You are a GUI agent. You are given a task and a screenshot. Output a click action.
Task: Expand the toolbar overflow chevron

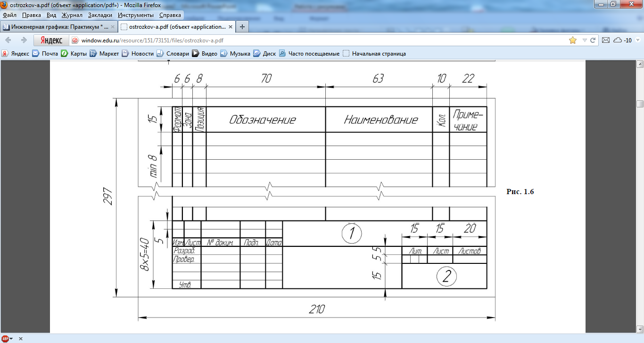point(638,40)
